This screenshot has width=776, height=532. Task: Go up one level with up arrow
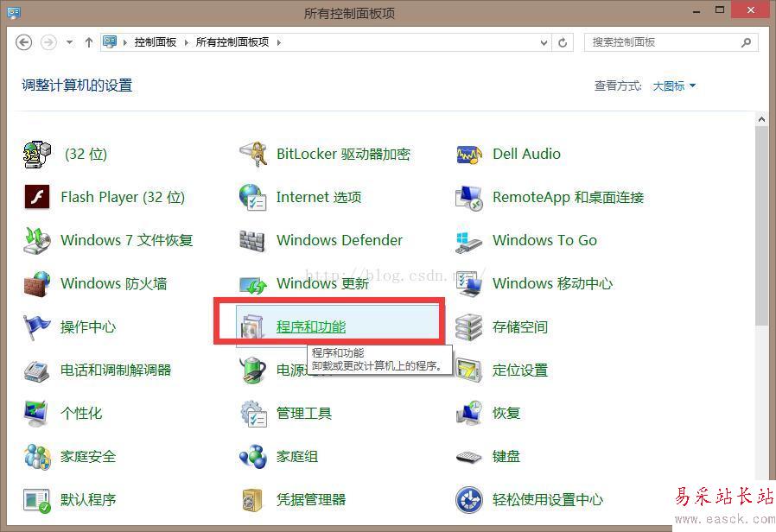(x=89, y=42)
